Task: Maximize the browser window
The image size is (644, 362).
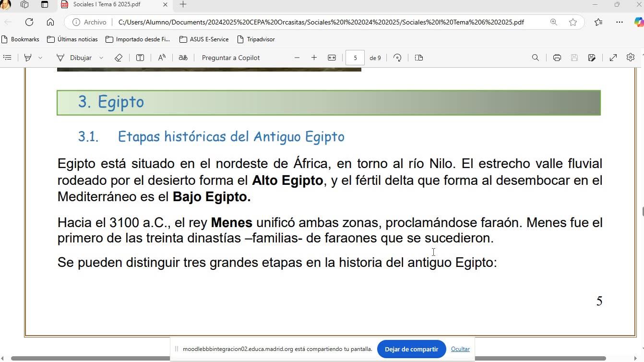Action: click(617, 4)
